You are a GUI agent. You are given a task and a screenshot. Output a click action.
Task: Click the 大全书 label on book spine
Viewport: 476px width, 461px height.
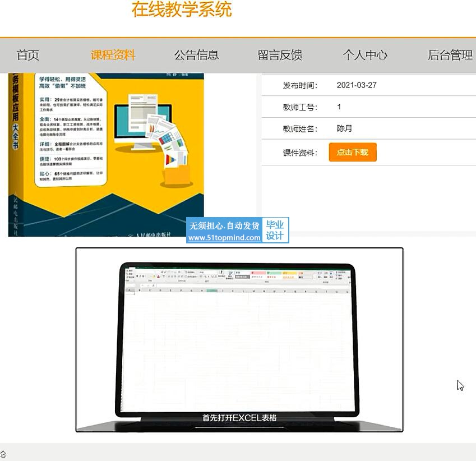click(16, 137)
